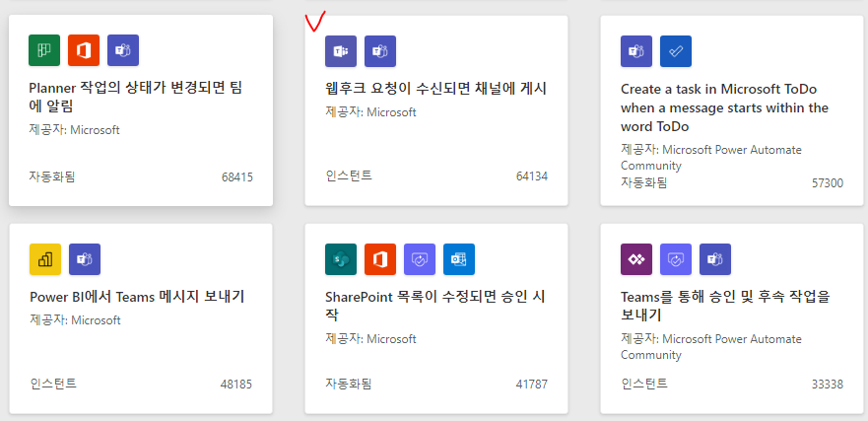
Task: Click '제공자: Microsoft' on the Power BI card
Action: click(75, 320)
